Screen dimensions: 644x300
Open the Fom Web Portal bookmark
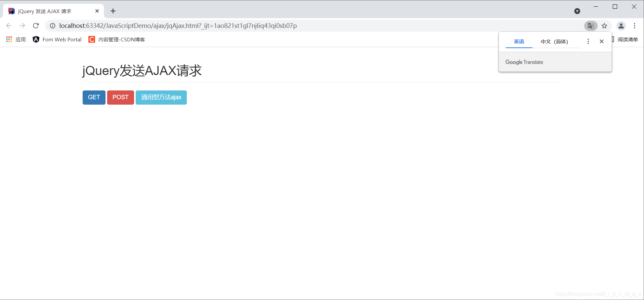pyautogui.click(x=57, y=39)
